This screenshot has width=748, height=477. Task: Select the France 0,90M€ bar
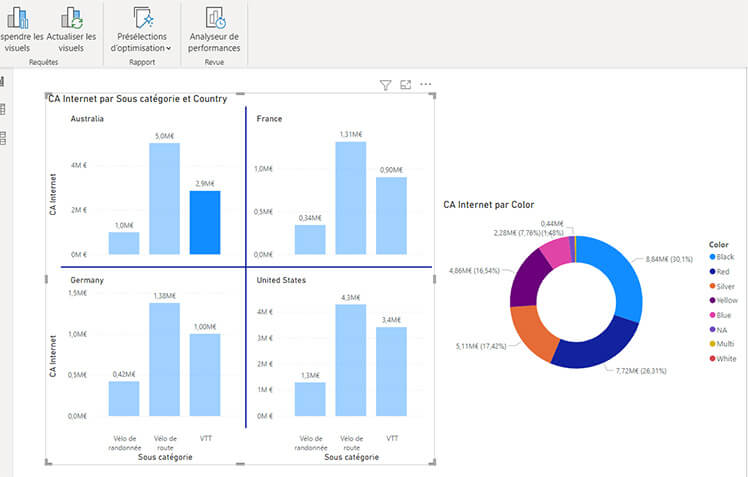pos(391,216)
